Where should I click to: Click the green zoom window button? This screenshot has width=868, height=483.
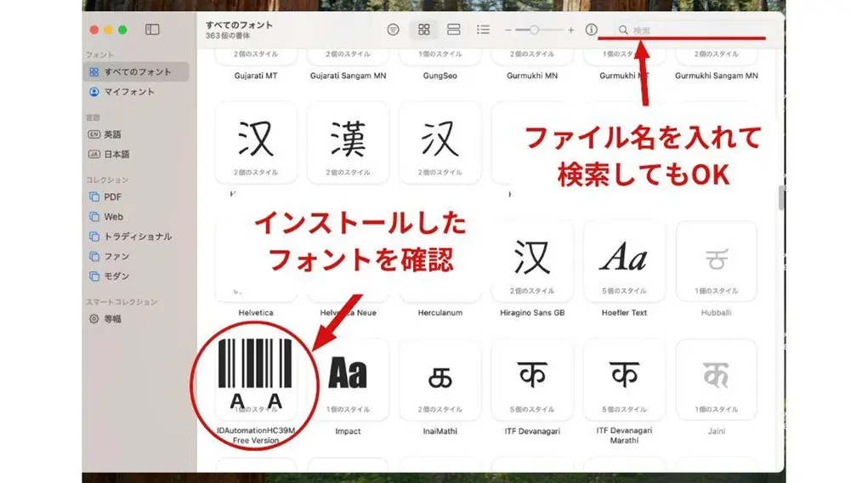click(x=123, y=30)
